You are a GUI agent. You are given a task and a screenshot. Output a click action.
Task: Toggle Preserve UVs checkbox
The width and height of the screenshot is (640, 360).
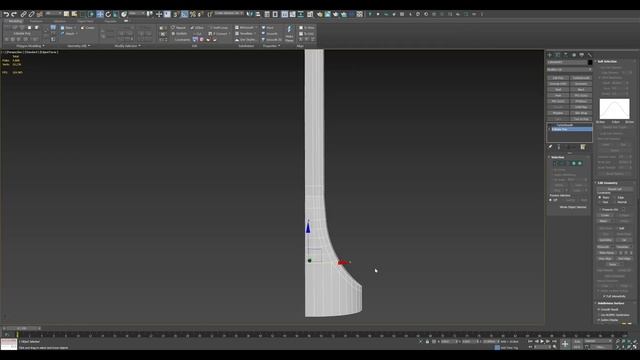click(x=600, y=209)
